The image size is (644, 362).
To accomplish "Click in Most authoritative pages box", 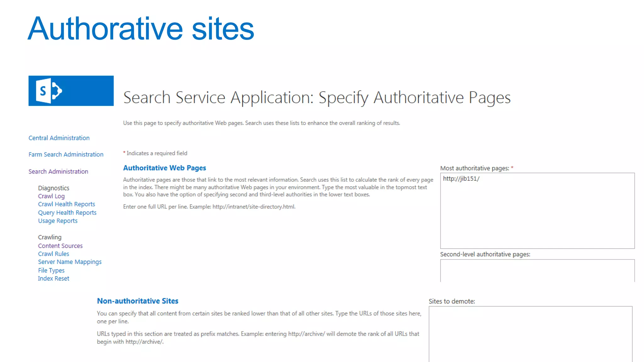I will pos(537,211).
